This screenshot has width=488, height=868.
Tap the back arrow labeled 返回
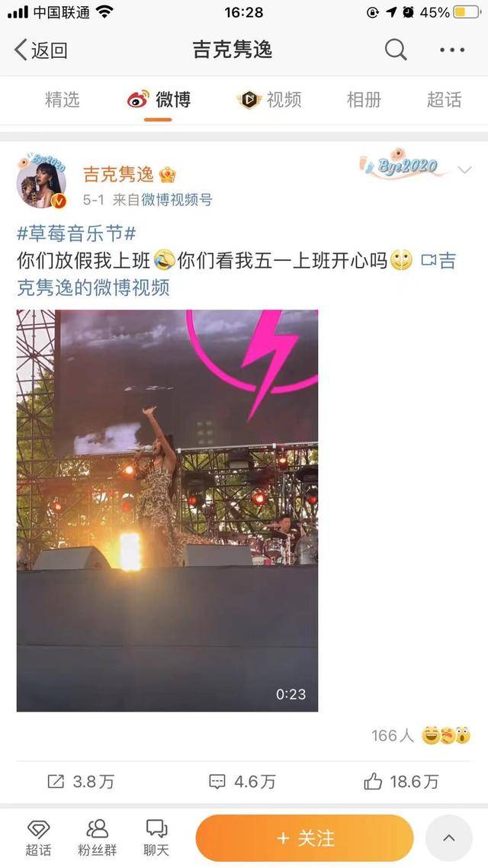(x=40, y=50)
